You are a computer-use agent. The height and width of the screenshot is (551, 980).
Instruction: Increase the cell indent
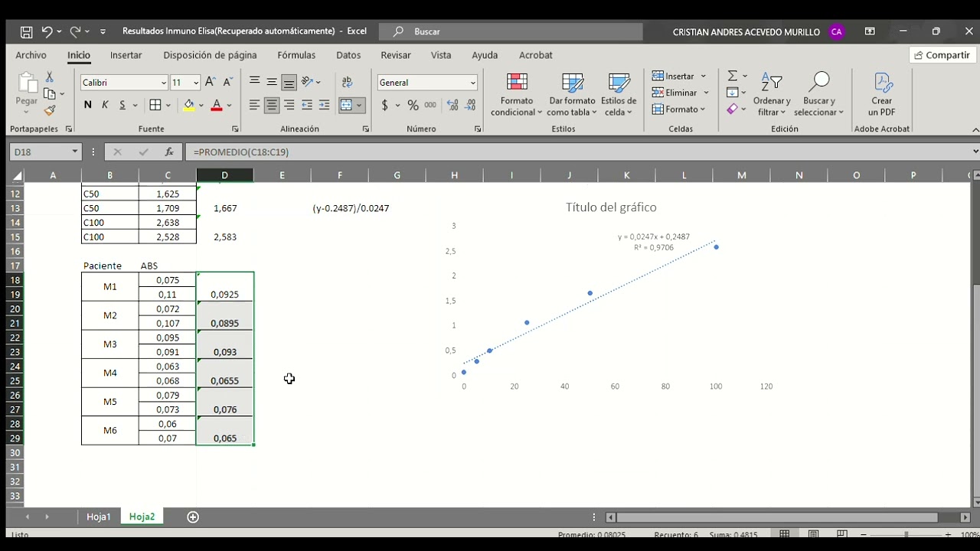click(x=324, y=105)
